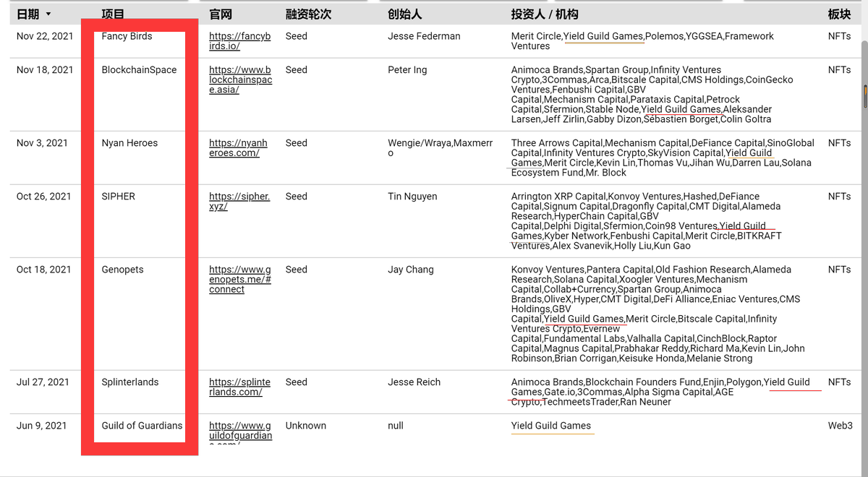Open the nyanheroes.com link
The width and height of the screenshot is (868, 477).
click(x=238, y=147)
